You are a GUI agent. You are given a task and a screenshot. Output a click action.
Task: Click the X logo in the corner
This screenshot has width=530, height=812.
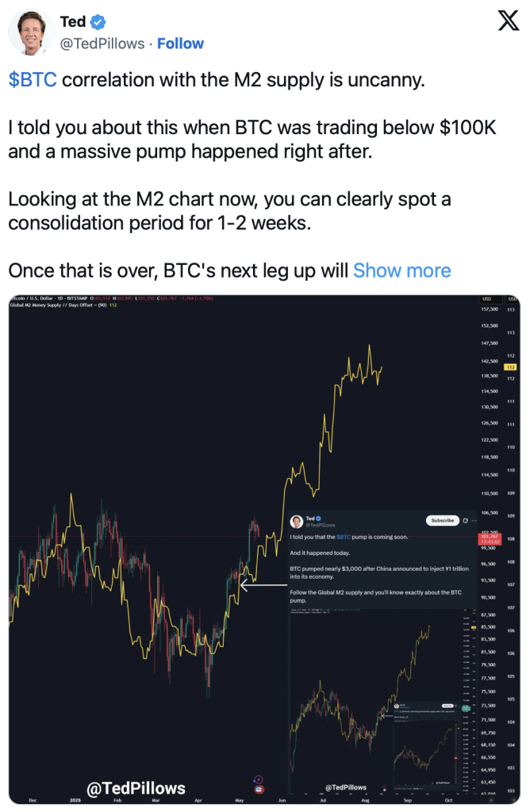[x=509, y=21]
